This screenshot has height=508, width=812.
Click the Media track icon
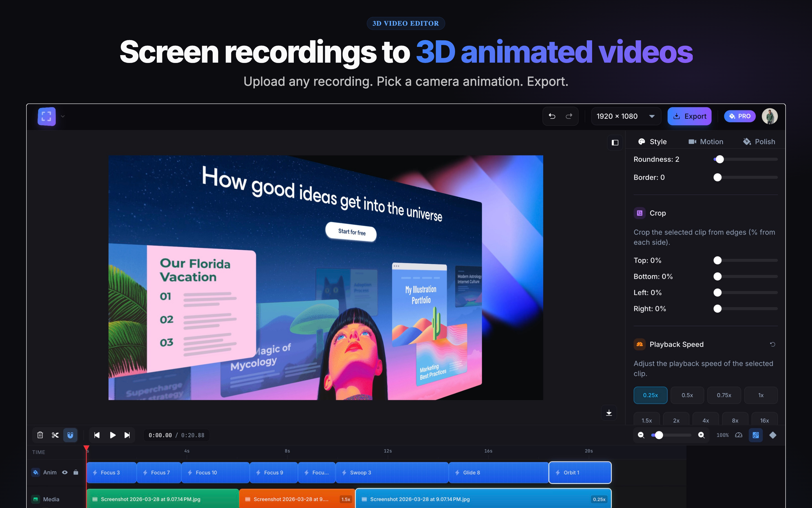click(x=36, y=499)
